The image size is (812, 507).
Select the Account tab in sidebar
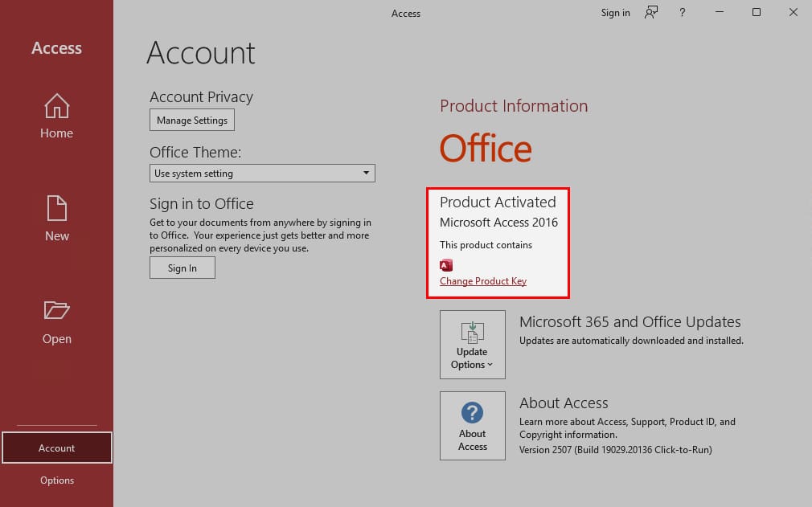[56, 448]
